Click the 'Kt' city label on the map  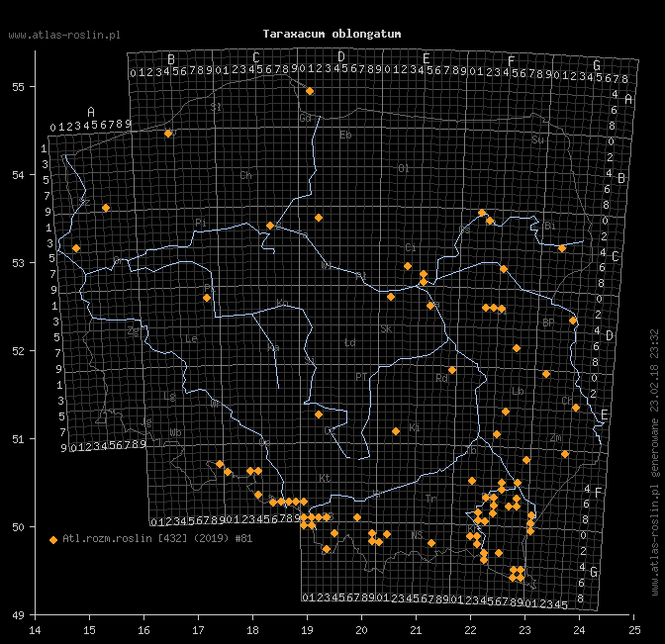(325, 478)
